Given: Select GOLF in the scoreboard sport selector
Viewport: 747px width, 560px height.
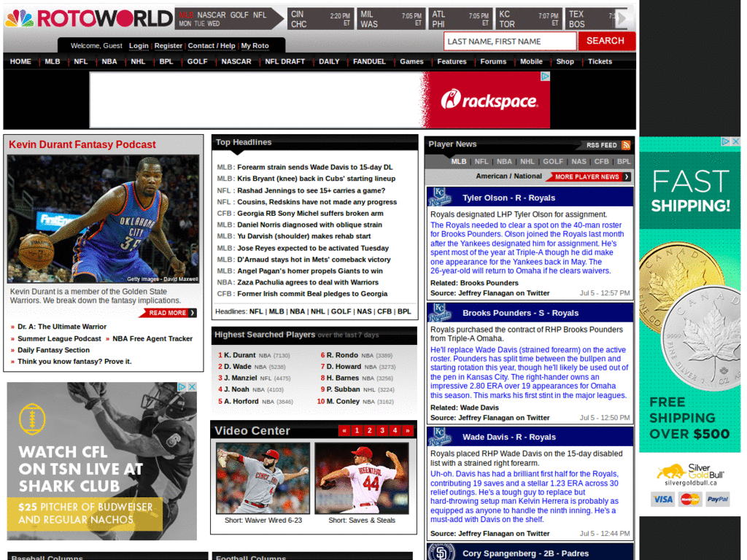Looking at the screenshot, I should [239, 15].
